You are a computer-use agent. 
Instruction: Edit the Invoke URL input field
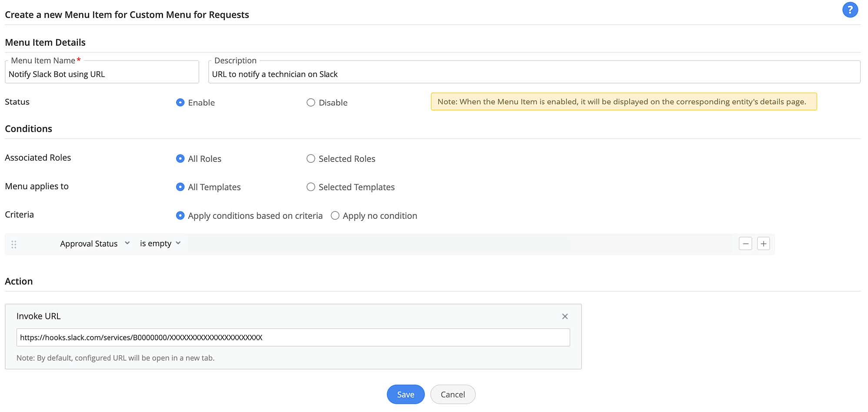(293, 338)
